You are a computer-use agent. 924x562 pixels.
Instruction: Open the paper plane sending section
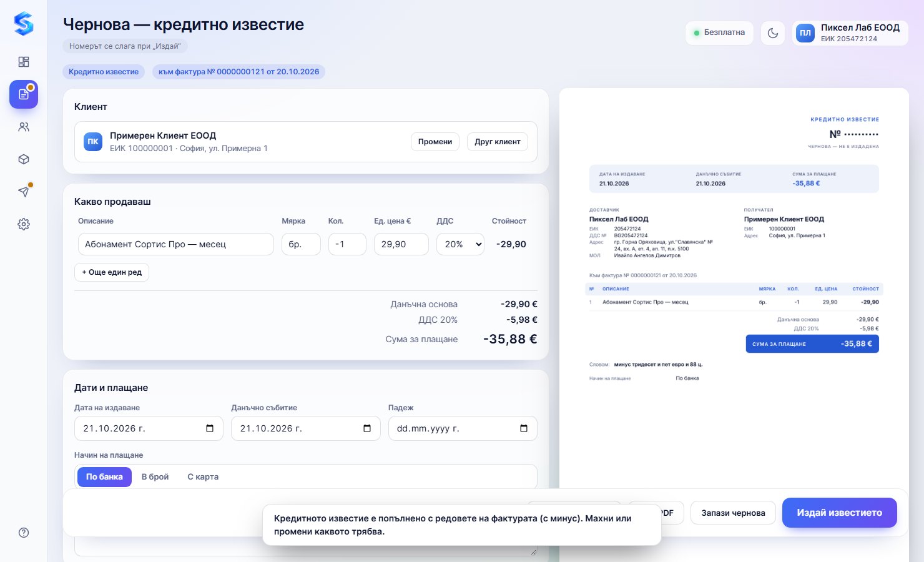(24, 192)
